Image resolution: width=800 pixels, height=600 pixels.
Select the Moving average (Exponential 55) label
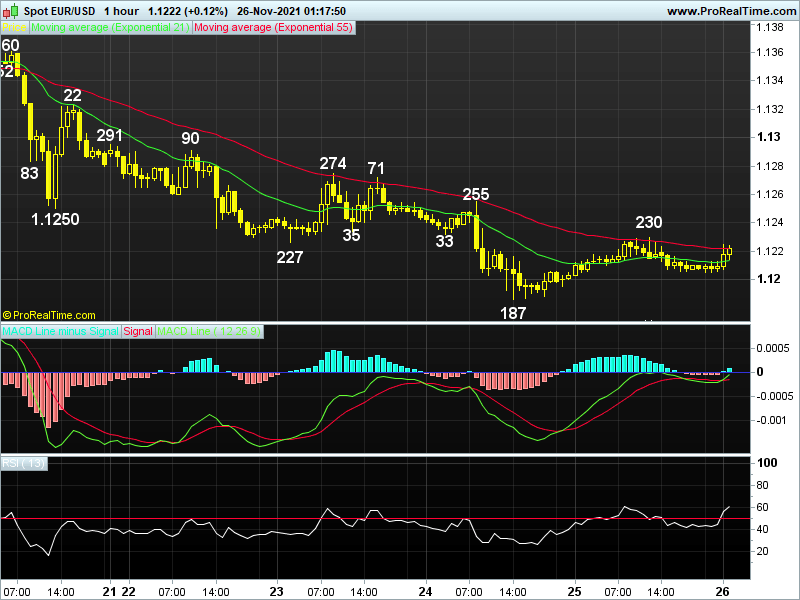tap(272, 28)
